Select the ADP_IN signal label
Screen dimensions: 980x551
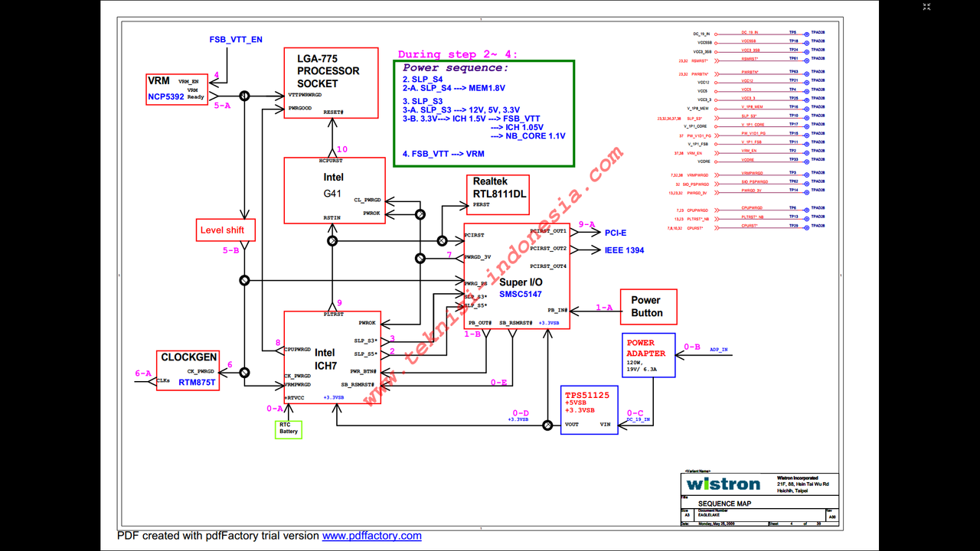(719, 350)
